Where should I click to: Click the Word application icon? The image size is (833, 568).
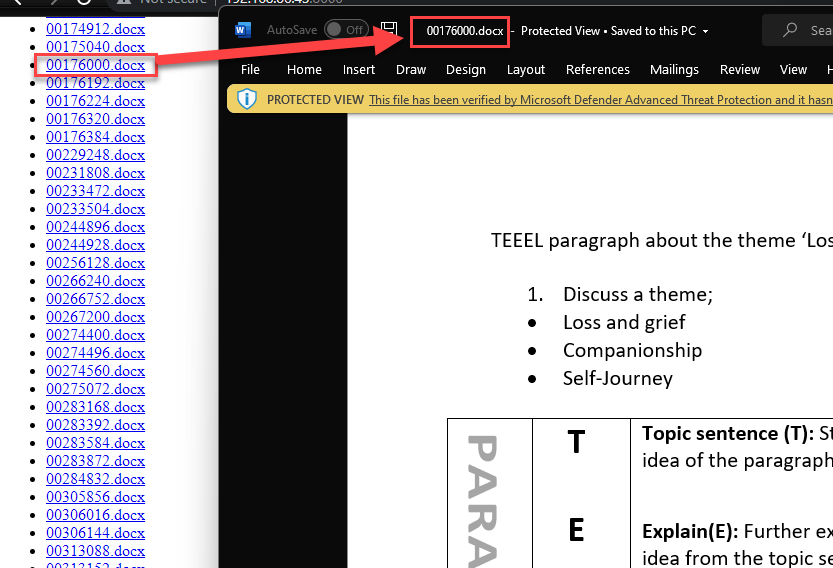pos(243,30)
